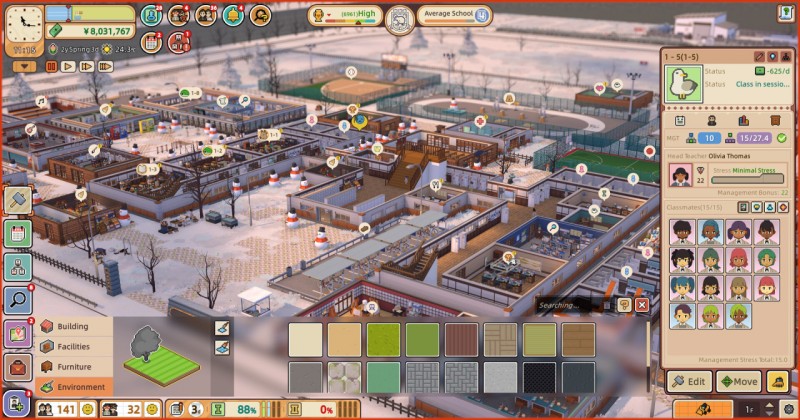Choose the green grass floor swatch
Image resolution: width=800 pixels, height=420 pixels.
[x=382, y=339]
